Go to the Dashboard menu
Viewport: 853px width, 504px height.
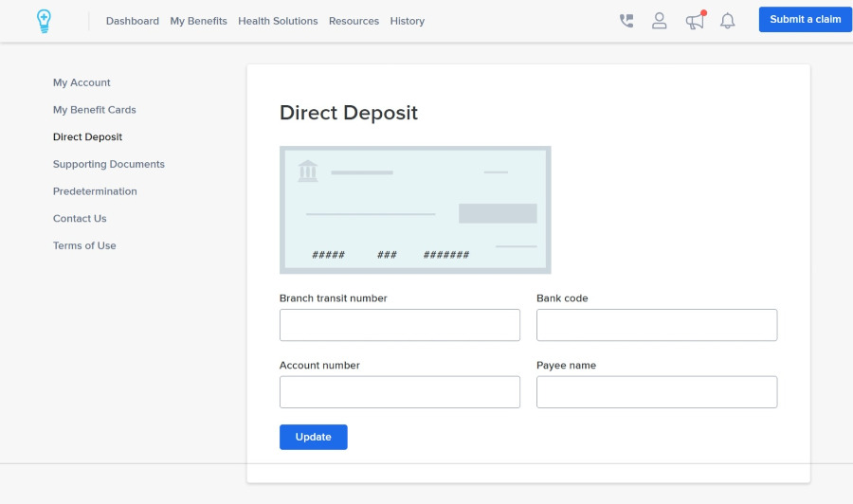coord(133,21)
